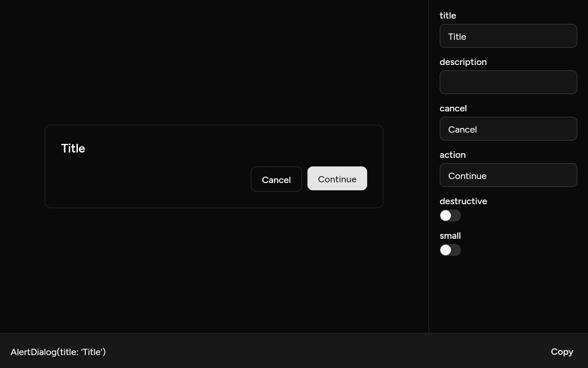Click the dialog heading 'Title'
588x368 pixels.
(73, 149)
